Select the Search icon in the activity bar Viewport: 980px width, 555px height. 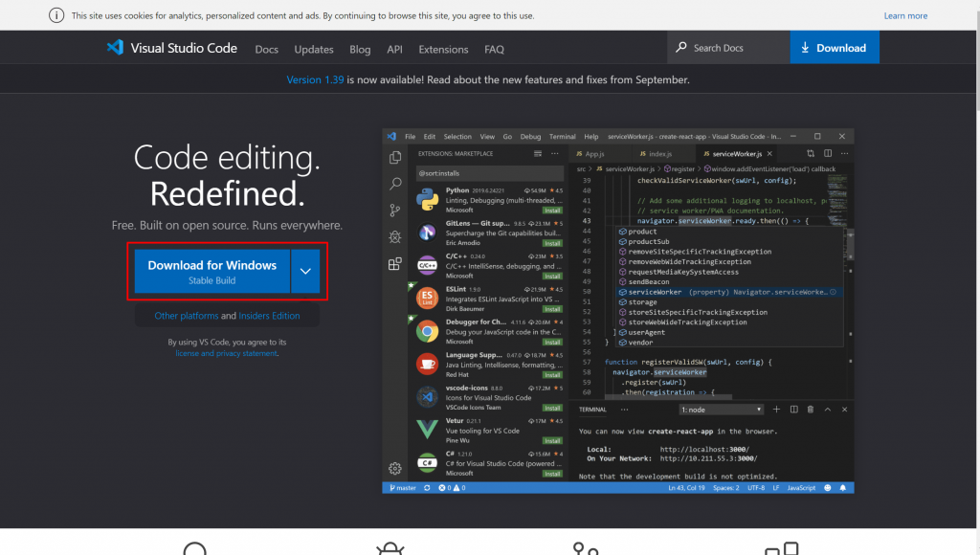[395, 184]
